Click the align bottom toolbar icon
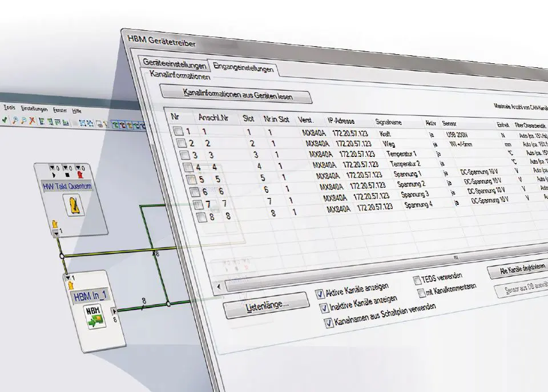The image size is (548, 392). [x=66, y=122]
